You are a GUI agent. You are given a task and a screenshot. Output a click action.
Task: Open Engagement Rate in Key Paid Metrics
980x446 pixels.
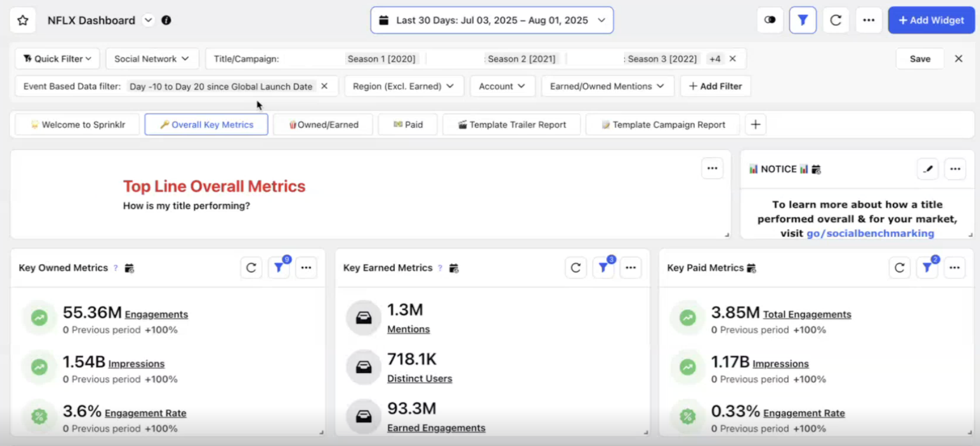[x=804, y=413]
